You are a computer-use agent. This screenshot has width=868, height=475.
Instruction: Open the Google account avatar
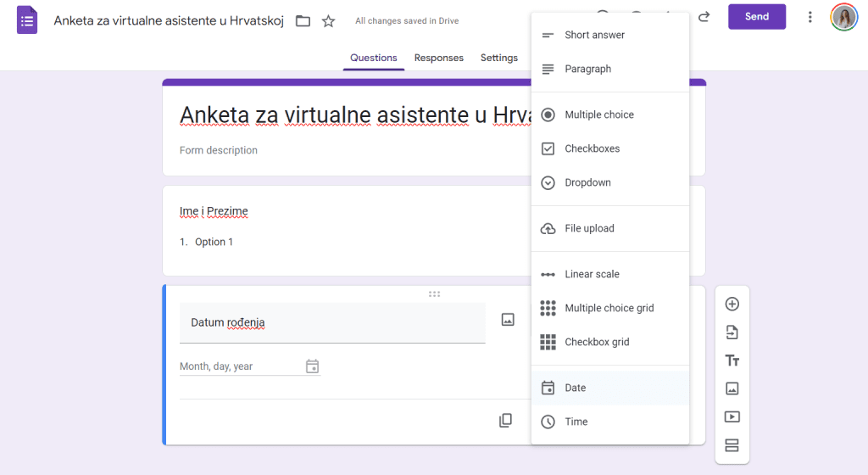tap(843, 17)
